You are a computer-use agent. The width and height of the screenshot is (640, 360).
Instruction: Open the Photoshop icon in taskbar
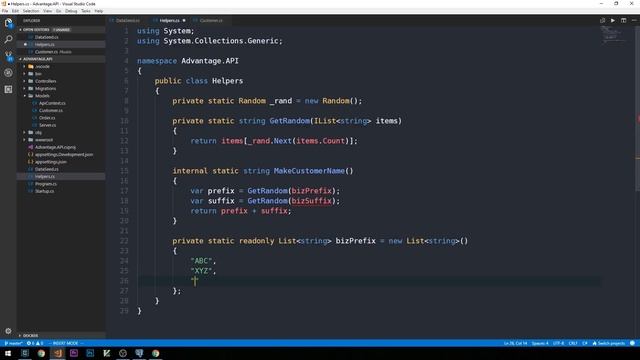pos(90,353)
